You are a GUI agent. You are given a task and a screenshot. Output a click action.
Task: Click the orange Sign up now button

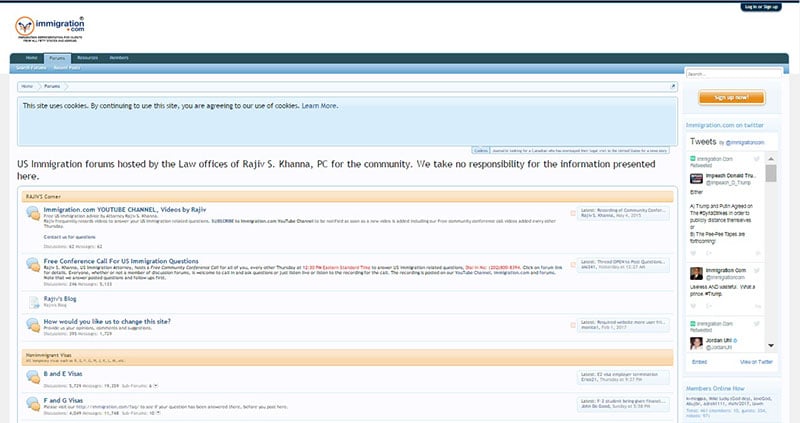click(732, 97)
